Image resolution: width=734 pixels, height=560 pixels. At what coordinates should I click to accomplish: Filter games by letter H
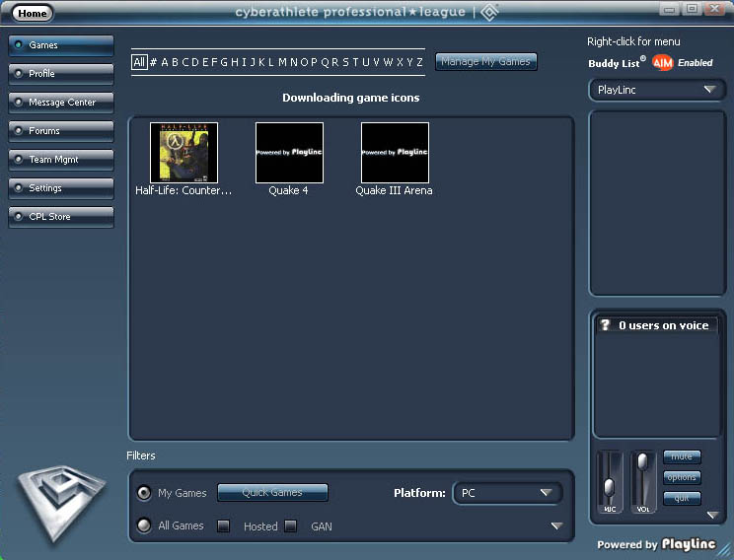pyautogui.click(x=235, y=62)
